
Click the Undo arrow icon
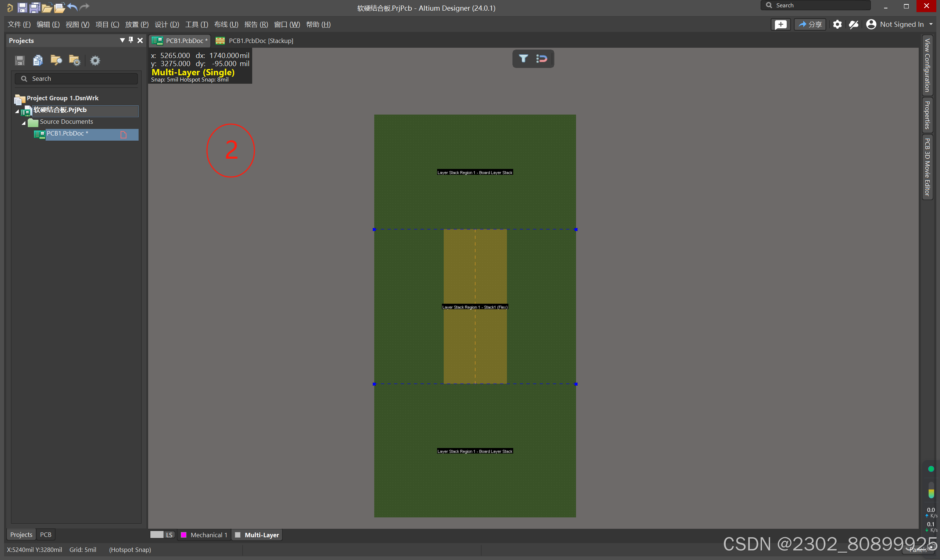72,7
